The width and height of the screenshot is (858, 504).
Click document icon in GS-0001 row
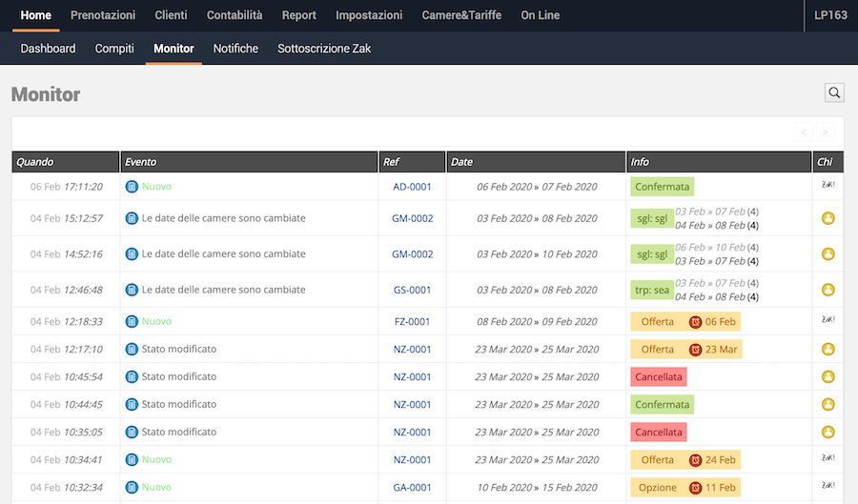pos(132,290)
